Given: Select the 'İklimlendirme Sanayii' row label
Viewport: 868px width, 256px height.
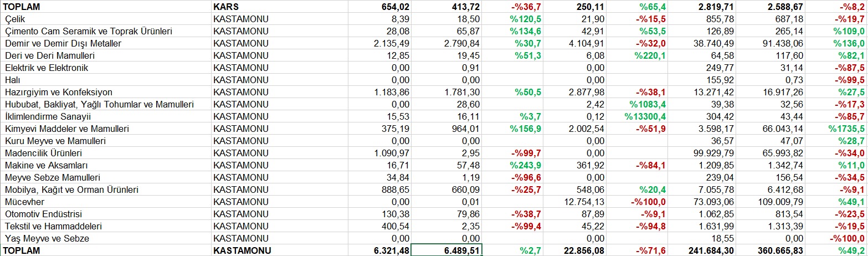Looking at the screenshot, I should click(x=47, y=116).
